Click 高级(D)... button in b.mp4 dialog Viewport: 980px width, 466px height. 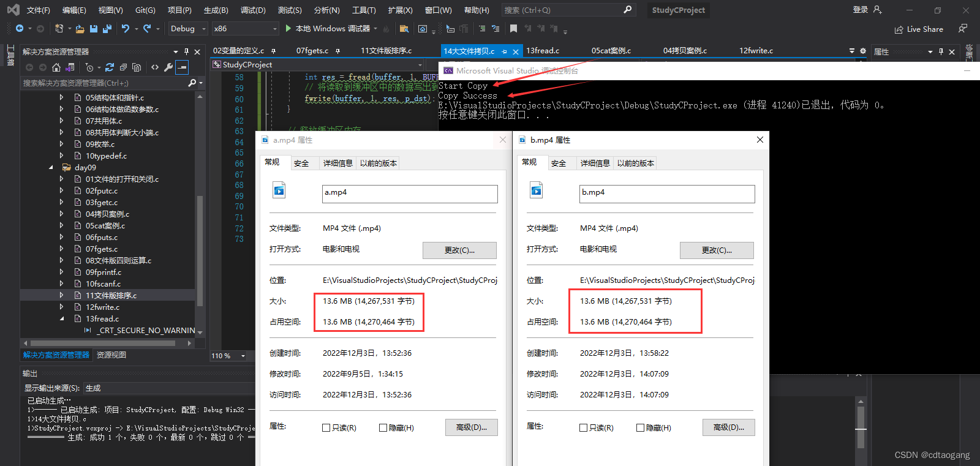729,427
